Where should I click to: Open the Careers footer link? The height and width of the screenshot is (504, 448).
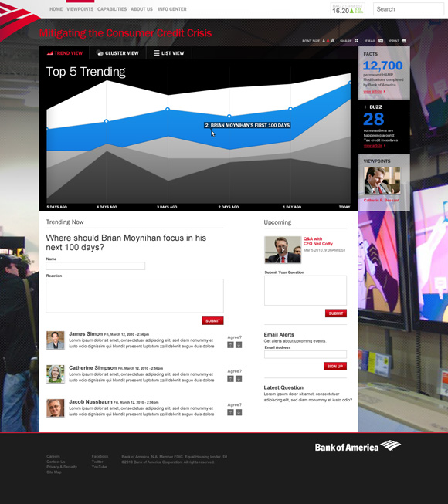click(x=53, y=456)
